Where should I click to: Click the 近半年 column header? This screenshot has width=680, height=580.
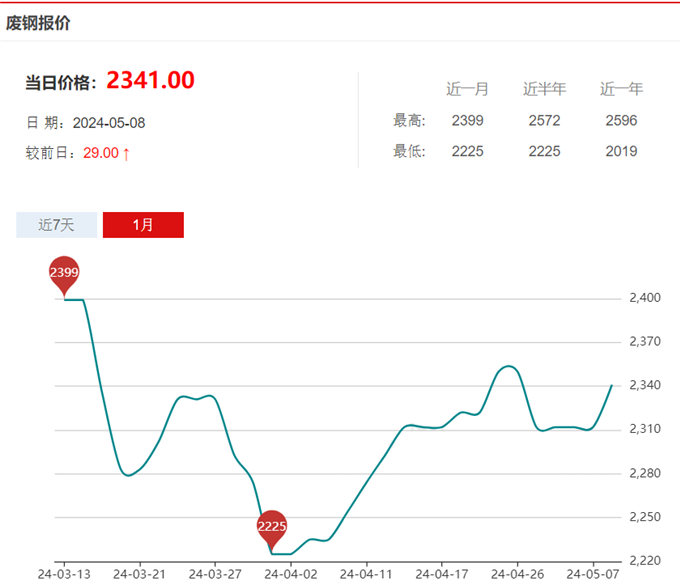tap(544, 89)
